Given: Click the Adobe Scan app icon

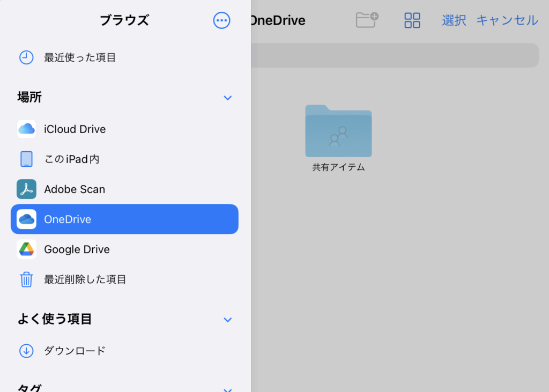Looking at the screenshot, I should [x=26, y=189].
